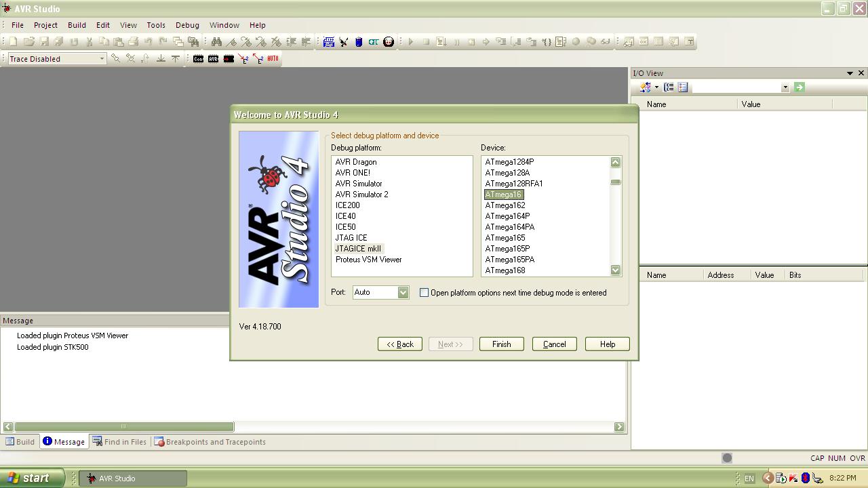The image size is (868, 488).
Task: Click the Help button in welcome dialog
Action: [608, 344]
